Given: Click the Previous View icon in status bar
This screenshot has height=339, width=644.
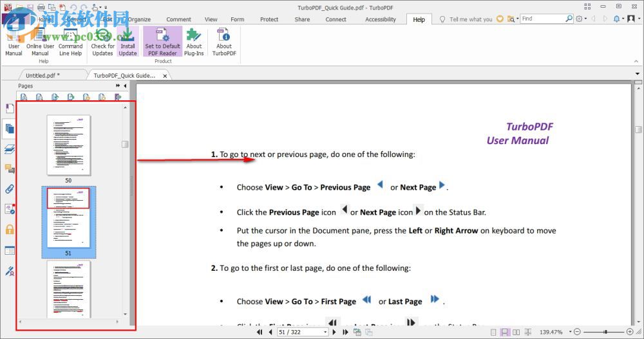Looking at the screenshot, I should tap(357, 332).
